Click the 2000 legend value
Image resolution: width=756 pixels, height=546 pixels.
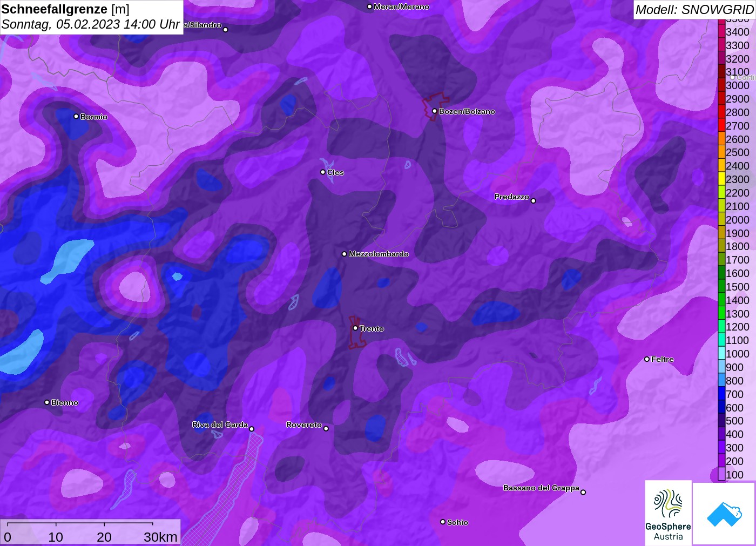click(x=738, y=220)
